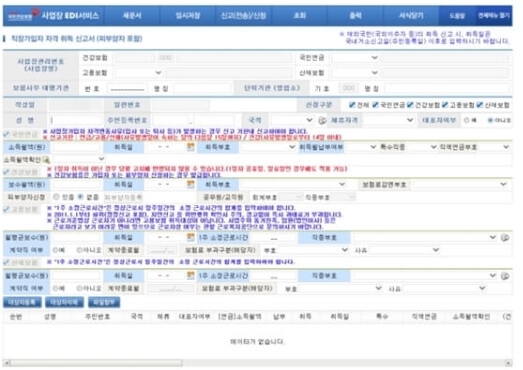Select 없음 for 피부양자신청
Viewport: 523px width, 370px height.
coord(80,197)
